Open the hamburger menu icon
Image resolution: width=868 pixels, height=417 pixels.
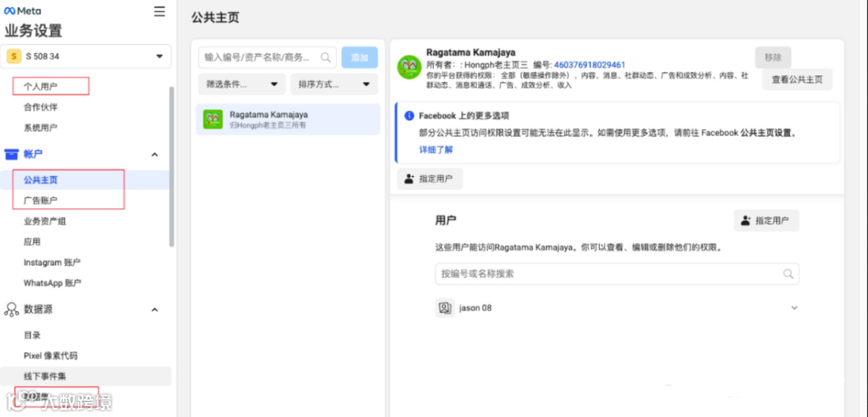tap(159, 12)
